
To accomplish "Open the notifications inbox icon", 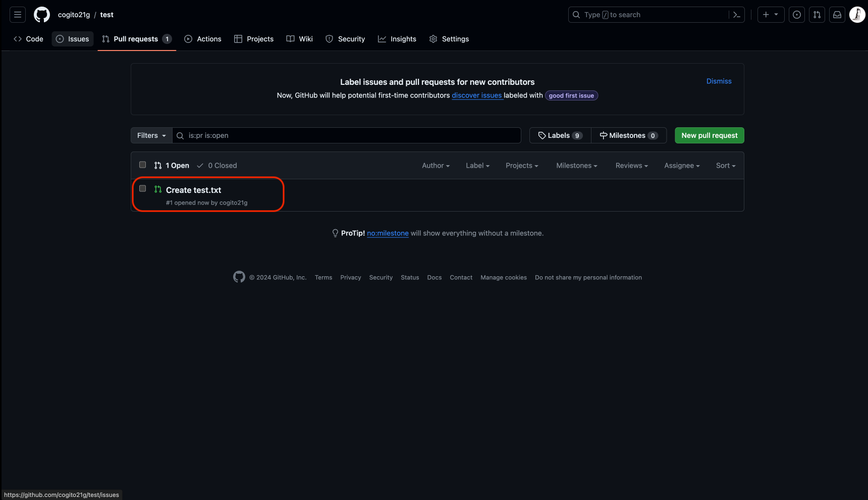I will pos(837,15).
